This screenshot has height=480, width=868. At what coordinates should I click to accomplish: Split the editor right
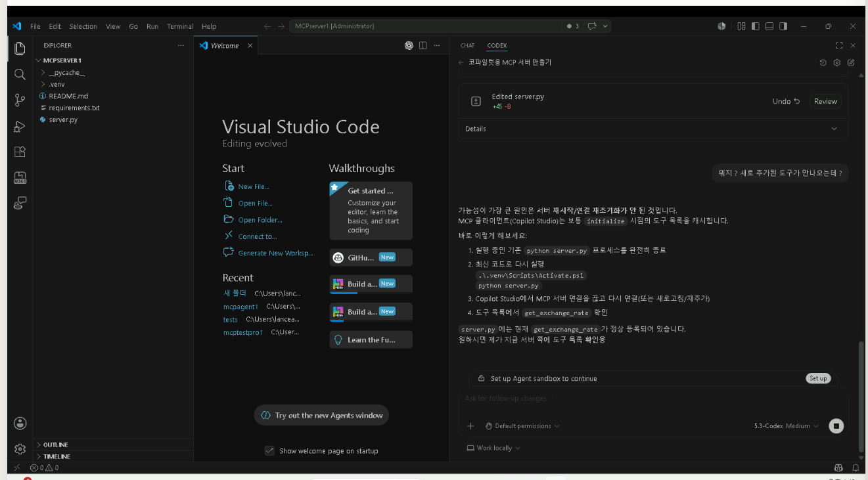(423, 45)
